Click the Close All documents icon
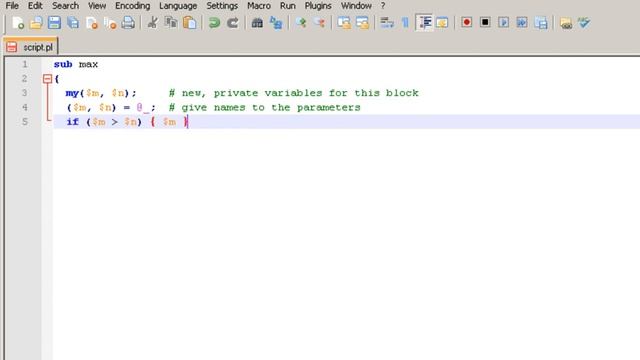The image size is (640, 360). (x=110, y=22)
